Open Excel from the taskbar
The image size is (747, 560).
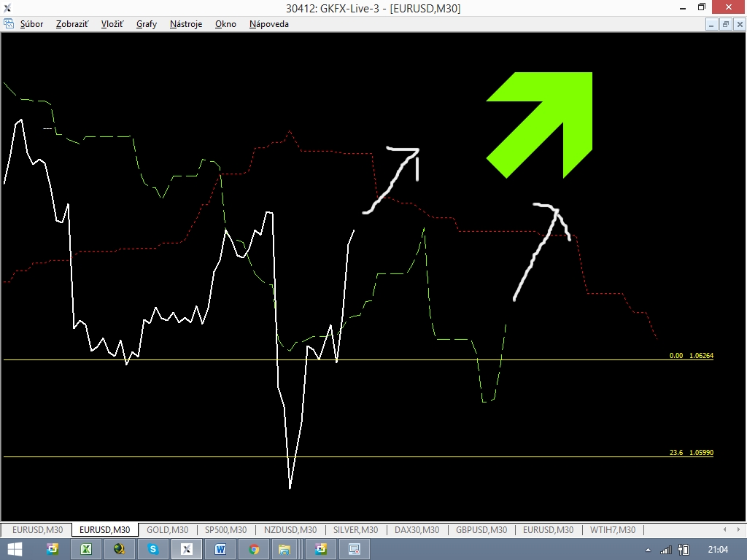(x=86, y=549)
